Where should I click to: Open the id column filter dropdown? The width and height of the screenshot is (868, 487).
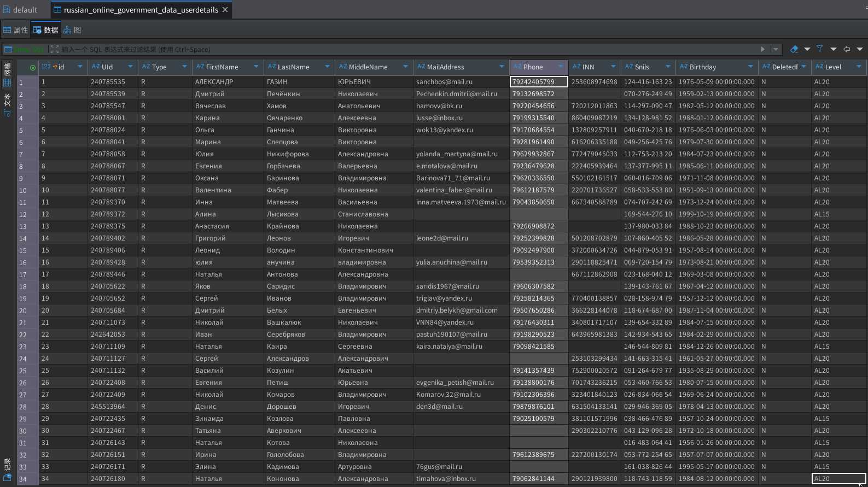pos(80,67)
